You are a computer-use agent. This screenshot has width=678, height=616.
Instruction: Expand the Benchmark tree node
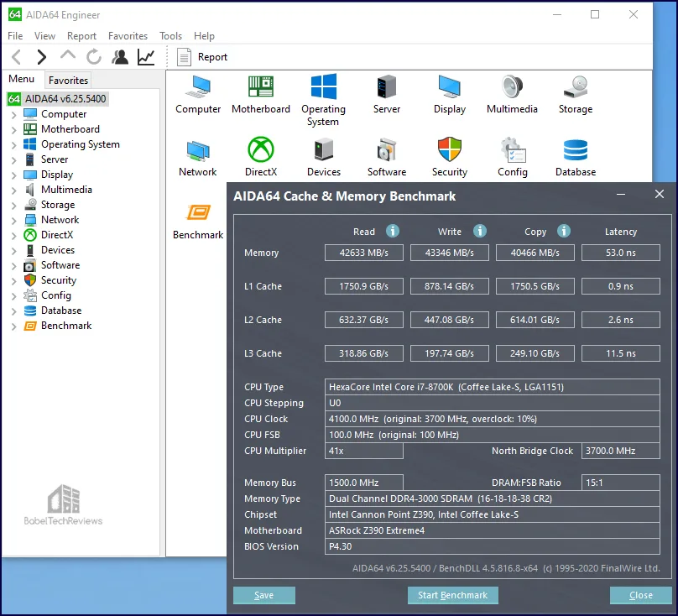click(x=13, y=326)
